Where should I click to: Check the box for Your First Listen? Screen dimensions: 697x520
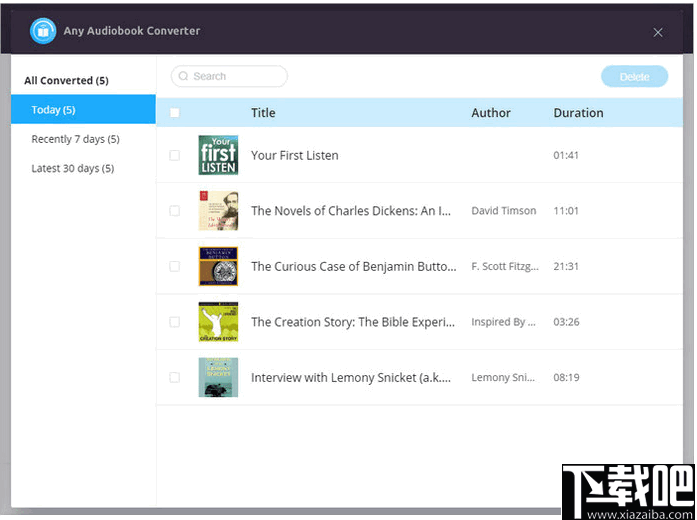[175, 155]
